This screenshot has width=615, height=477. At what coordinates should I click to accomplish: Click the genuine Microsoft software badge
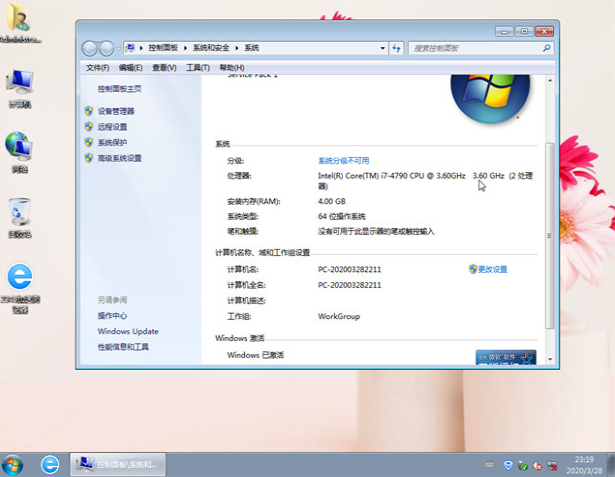[506, 357]
